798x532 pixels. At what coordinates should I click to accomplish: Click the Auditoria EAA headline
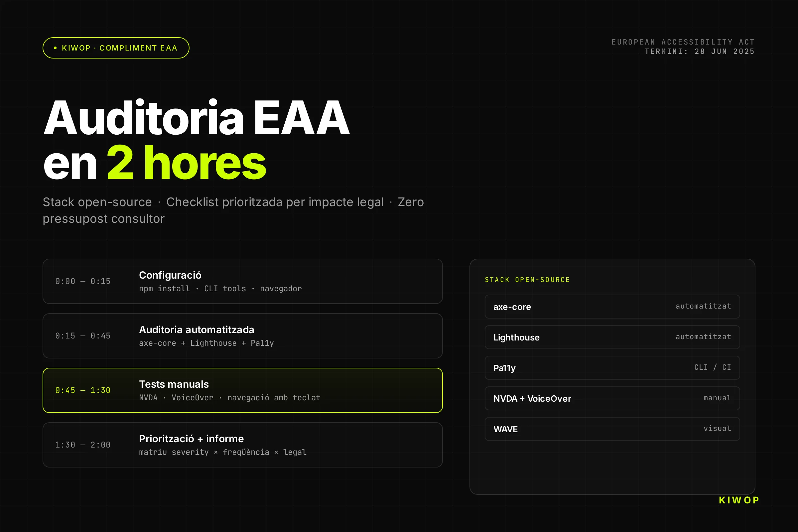coord(196,117)
